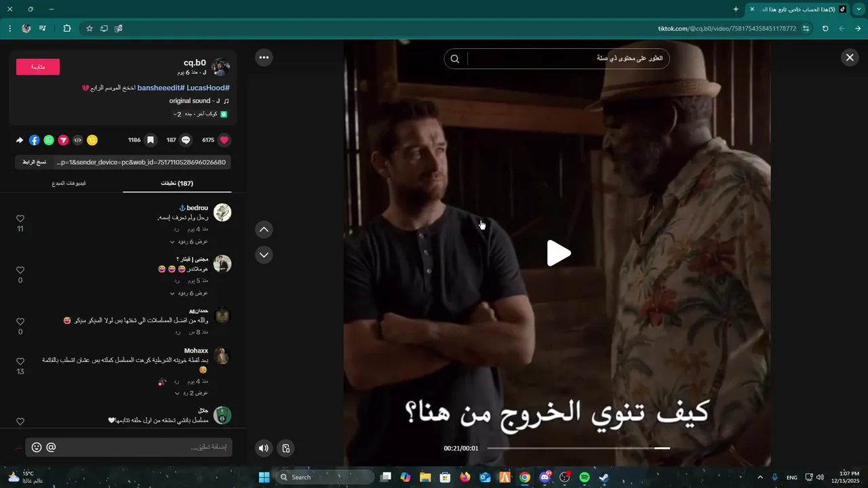Like bedrou's comment
The image size is (868, 488).
click(x=20, y=219)
